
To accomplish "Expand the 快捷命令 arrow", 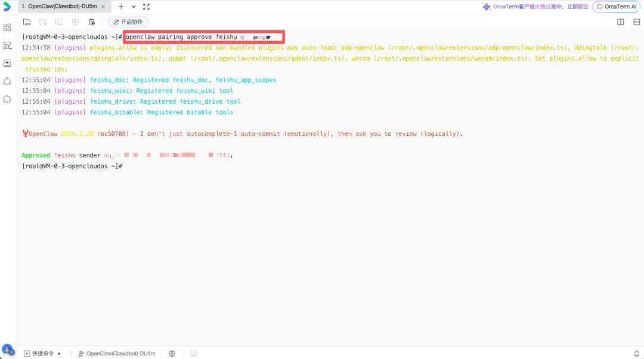I will (60, 353).
